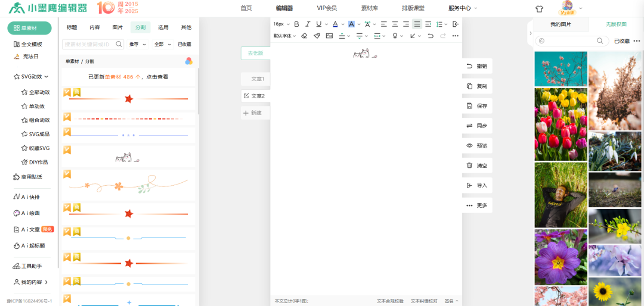Click the search magnifier in material search box

119,44
